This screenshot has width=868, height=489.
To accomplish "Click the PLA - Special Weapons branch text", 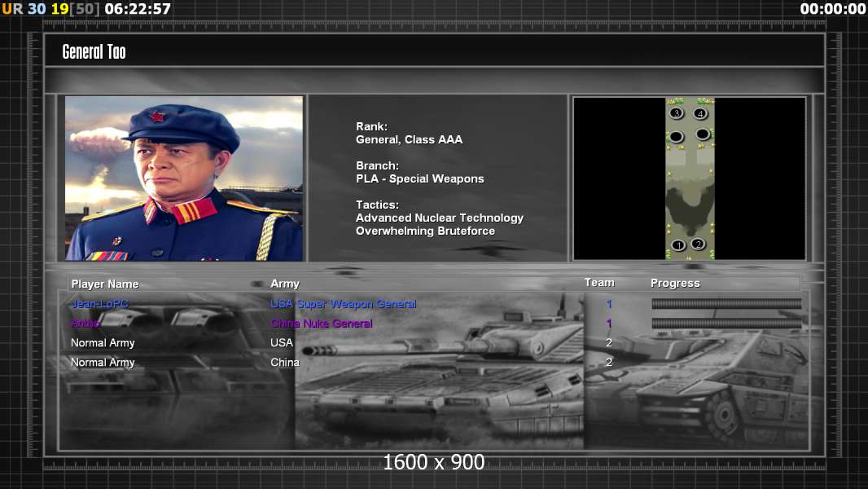I will 419,178.
